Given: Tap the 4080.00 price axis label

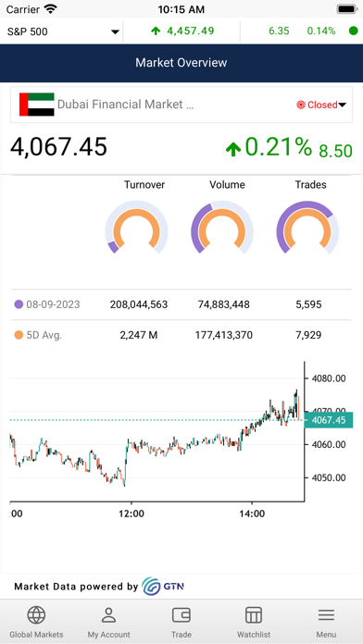Looking at the screenshot, I should [x=329, y=378].
